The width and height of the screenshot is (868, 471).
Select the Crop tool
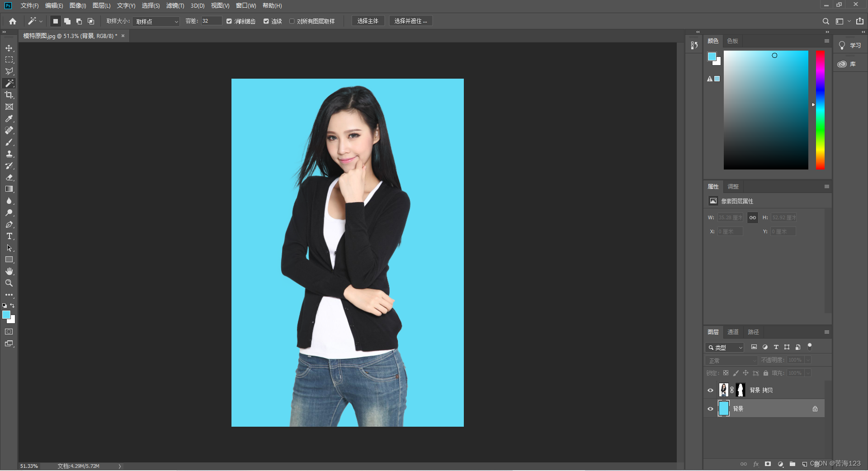[9, 95]
